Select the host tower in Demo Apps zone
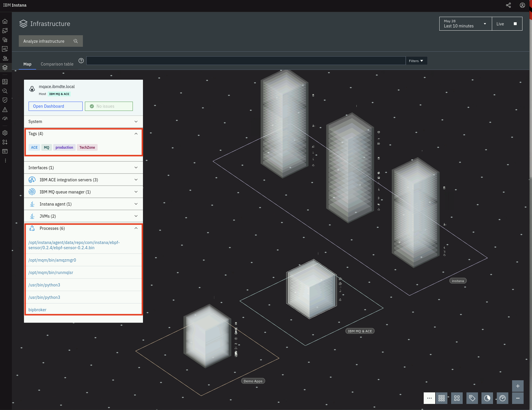Image resolution: width=532 pixels, height=410 pixels. coord(207,336)
